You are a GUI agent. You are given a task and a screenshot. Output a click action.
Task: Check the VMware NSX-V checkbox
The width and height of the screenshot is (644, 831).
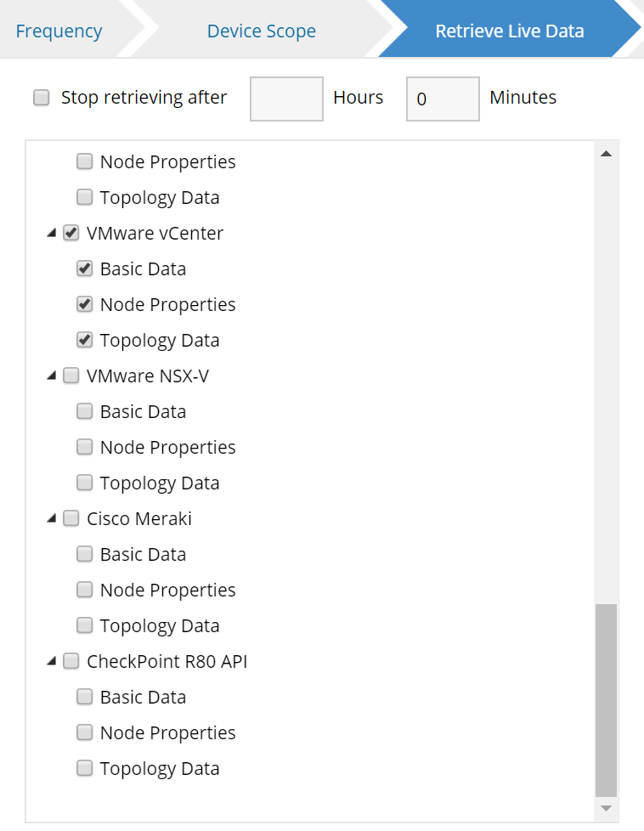tap(71, 376)
